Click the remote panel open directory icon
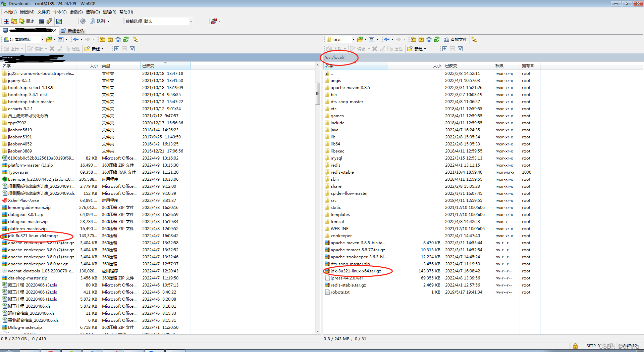Image resolution: width=644 pixels, height=352 pixels. click(x=360, y=39)
